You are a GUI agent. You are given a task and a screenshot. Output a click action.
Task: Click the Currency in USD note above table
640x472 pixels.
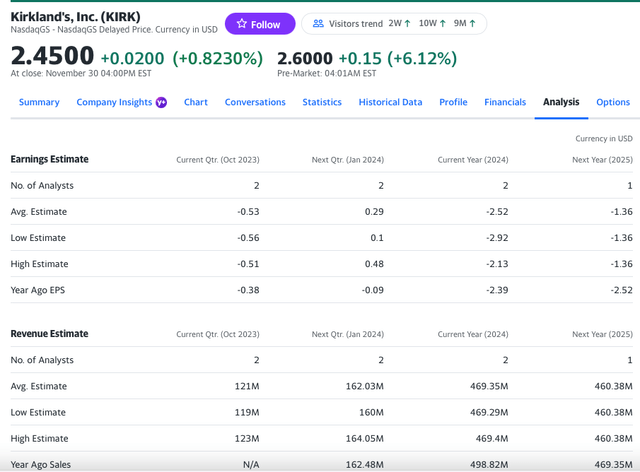pyautogui.click(x=604, y=139)
